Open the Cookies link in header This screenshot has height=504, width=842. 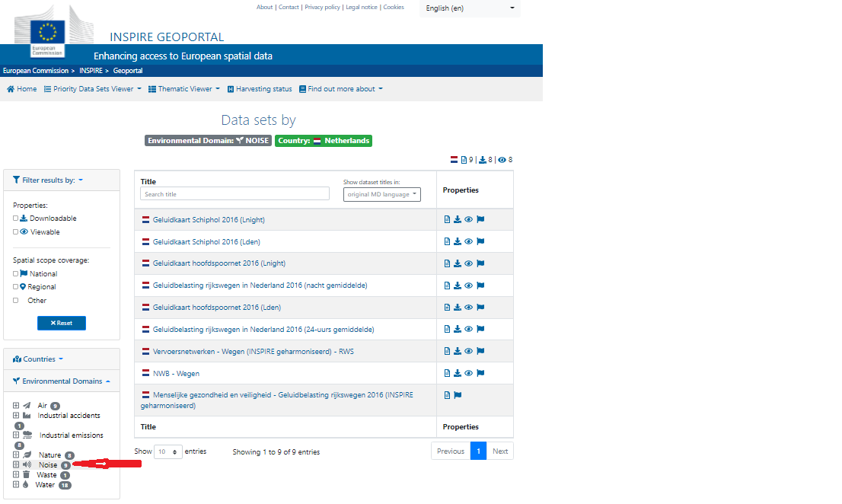click(393, 7)
